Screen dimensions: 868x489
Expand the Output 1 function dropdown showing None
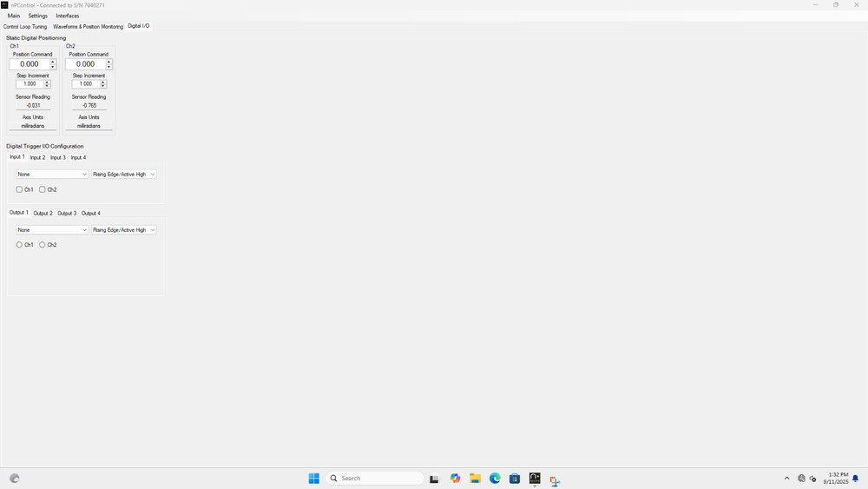tap(52, 230)
